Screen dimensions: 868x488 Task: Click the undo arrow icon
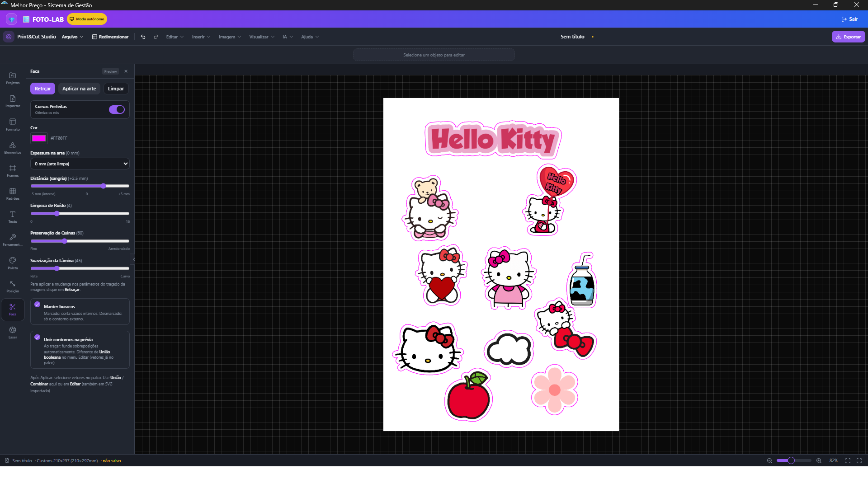pyautogui.click(x=143, y=37)
